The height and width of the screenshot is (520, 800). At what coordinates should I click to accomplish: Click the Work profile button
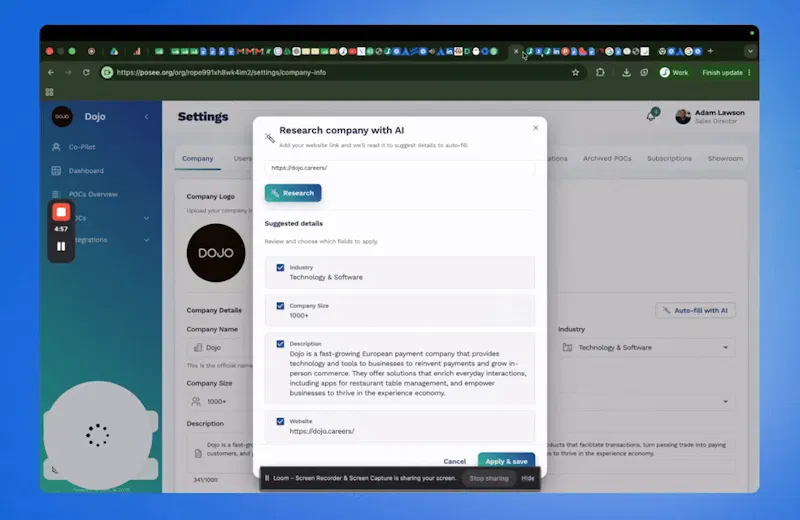pos(674,72)
